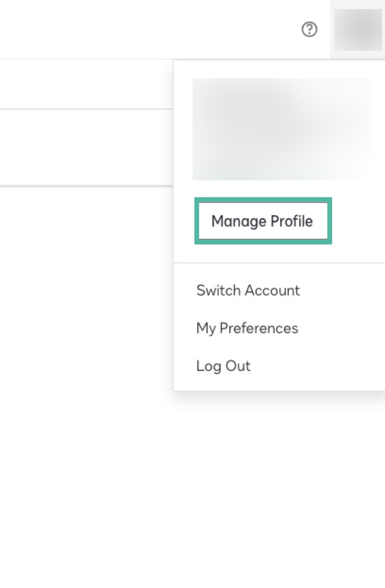Viewport: 385px width, 588px height.
Task: Open your profile settings via Manage Profile
Action: 263,221
